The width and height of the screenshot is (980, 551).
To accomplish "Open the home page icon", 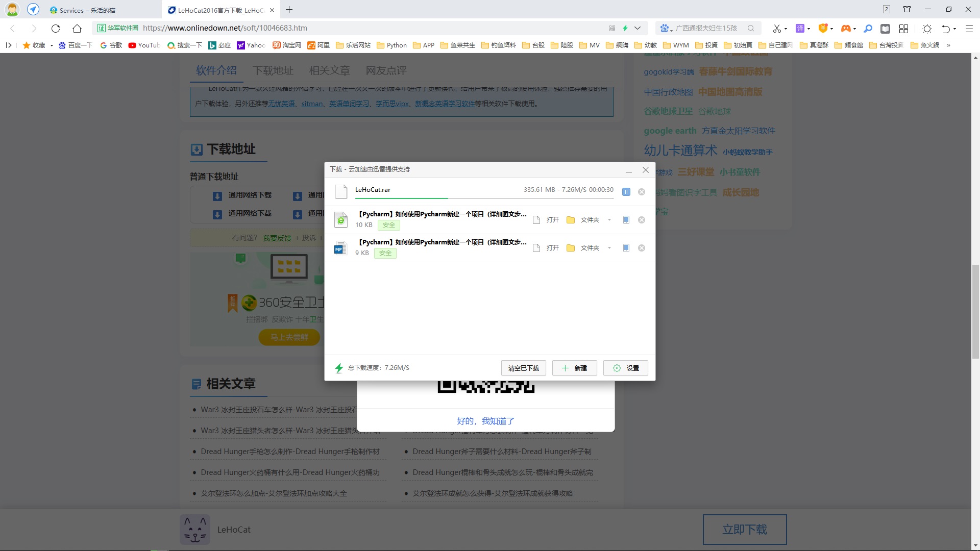I will point(77,29).
